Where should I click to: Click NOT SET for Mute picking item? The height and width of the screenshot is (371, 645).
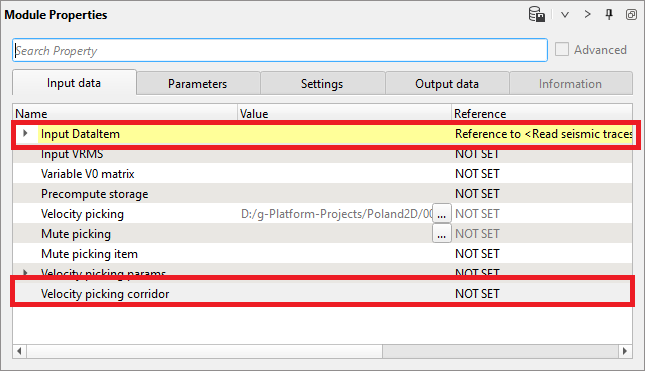point(477,254)
